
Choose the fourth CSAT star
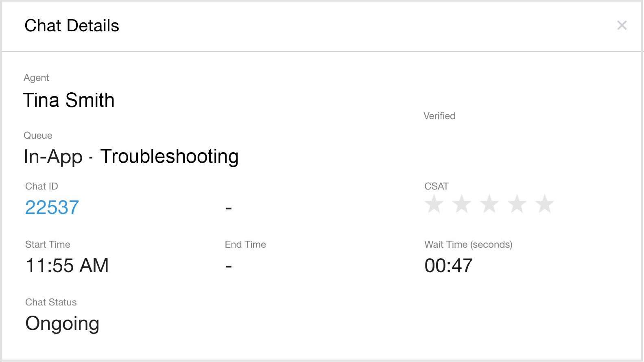click(517, 204)
